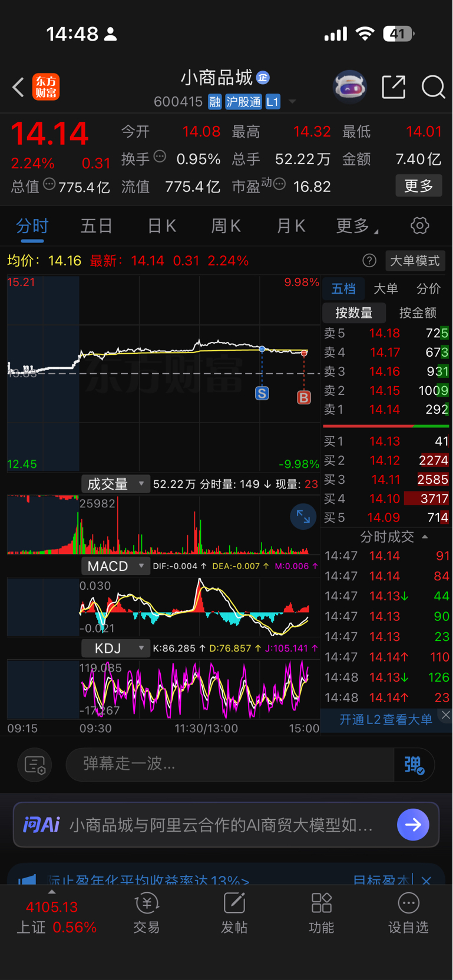
Task: Tap the 最高 14.32 value
Action: 312,131
